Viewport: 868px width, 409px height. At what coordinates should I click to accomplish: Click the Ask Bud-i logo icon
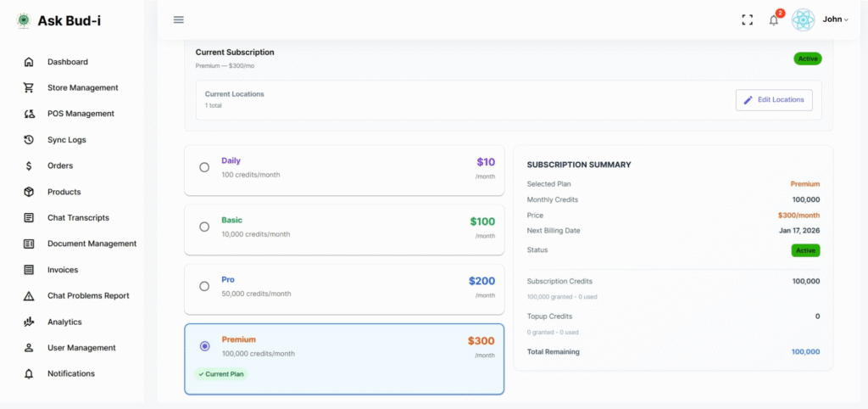(23, 20)
